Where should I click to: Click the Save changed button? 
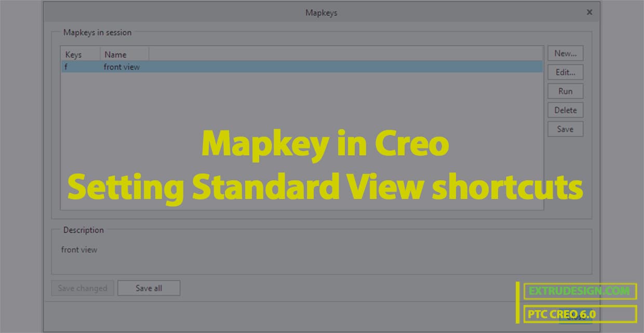83,288
